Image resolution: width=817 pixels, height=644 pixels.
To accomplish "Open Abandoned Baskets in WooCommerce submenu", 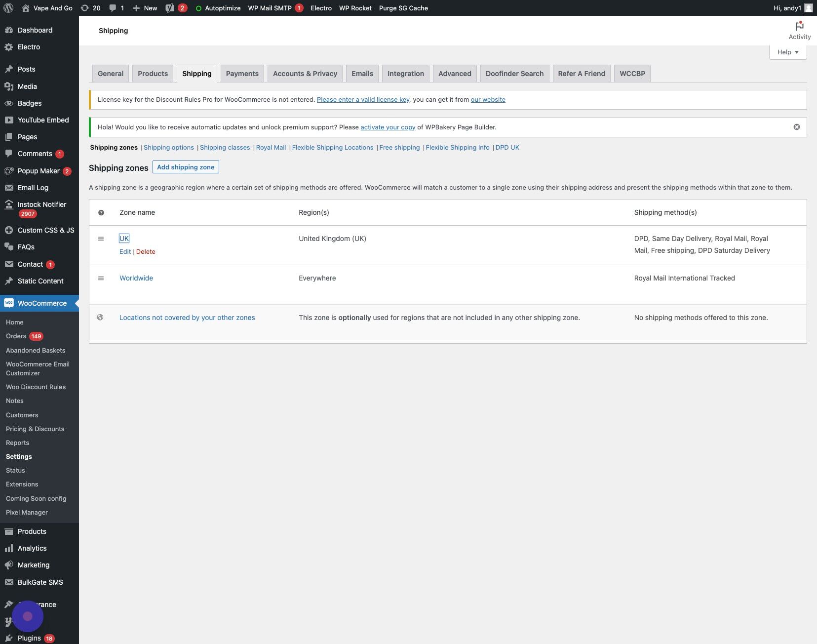I will click(x=36, y=350).
